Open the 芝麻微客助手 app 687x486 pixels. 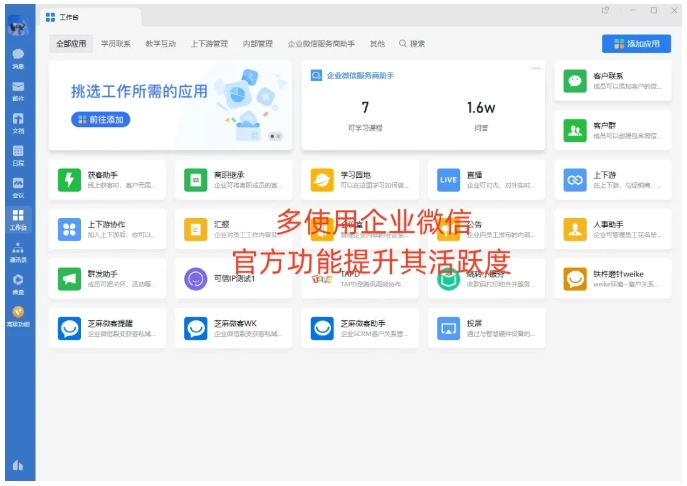(360, 328)
